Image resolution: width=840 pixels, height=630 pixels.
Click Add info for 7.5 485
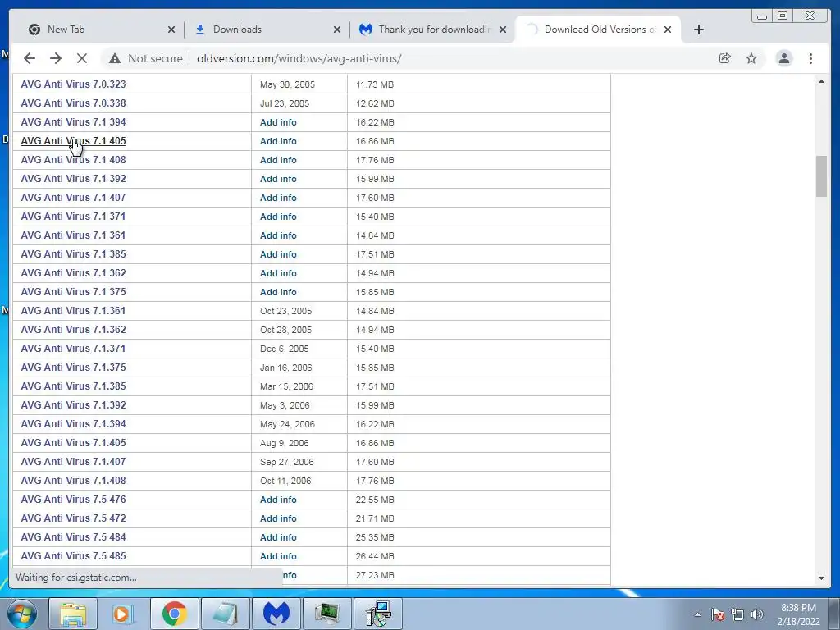pos(278,556)
